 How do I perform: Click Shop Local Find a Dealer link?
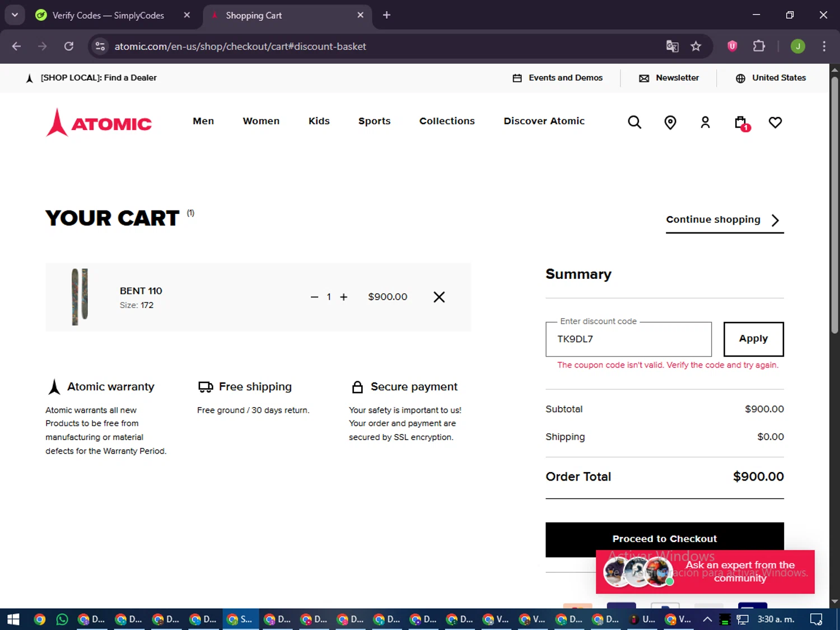click(x=91, y=78)
